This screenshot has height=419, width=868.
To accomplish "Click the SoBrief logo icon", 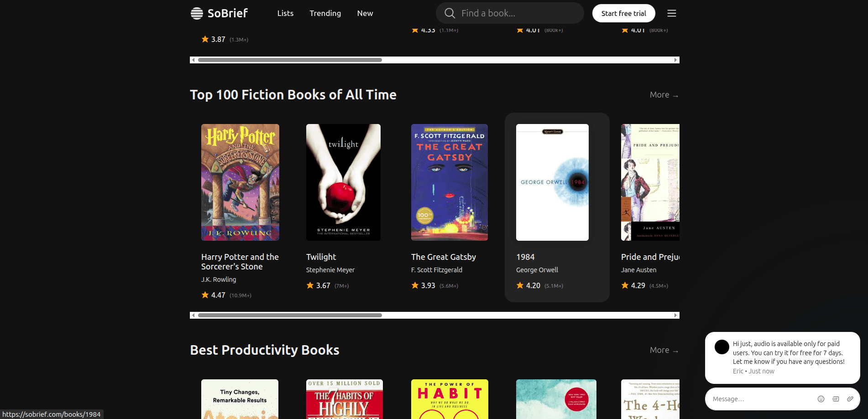I will (197, 13).
